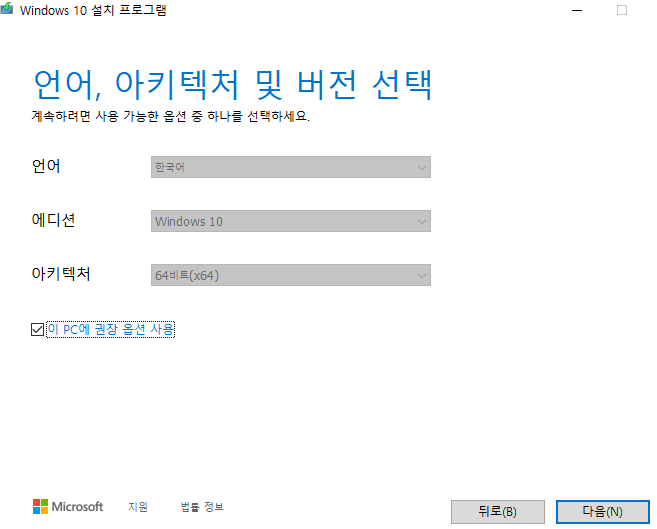Click the 에디션 label
Screen dimensions: 657x529
click(54, 220)
